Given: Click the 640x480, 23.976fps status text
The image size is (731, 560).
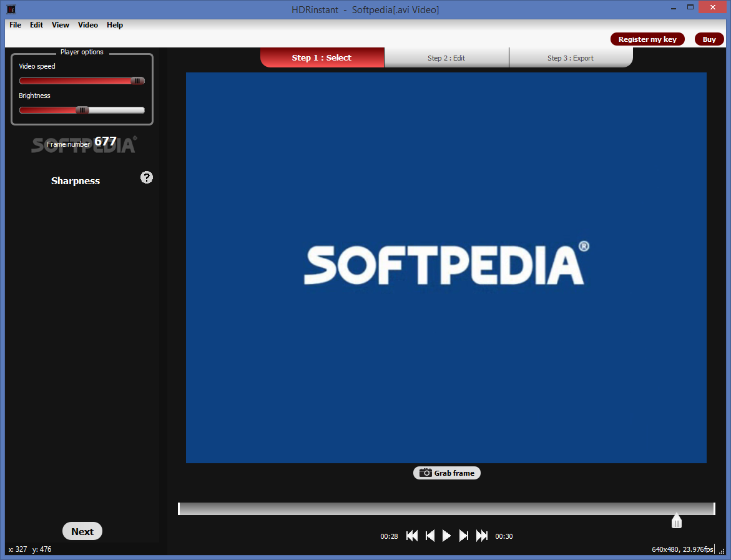Looking at the screenshot, I should point(682,549).
